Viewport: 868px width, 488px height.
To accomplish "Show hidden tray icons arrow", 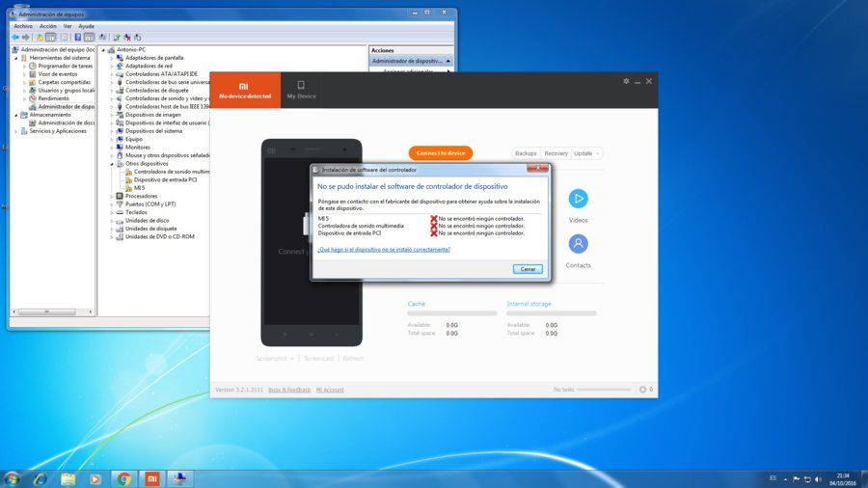I will coord(785,479).
